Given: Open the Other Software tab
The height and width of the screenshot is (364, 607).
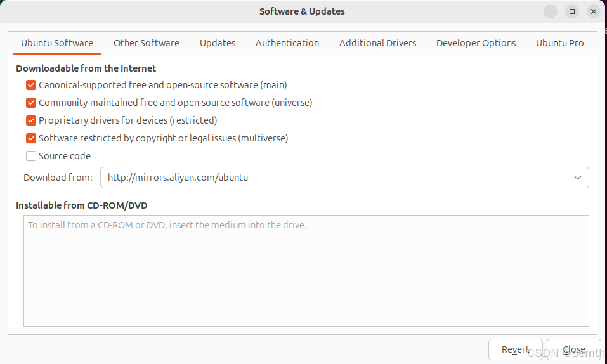Looking at the screenshot, I should tap(147, 43).
